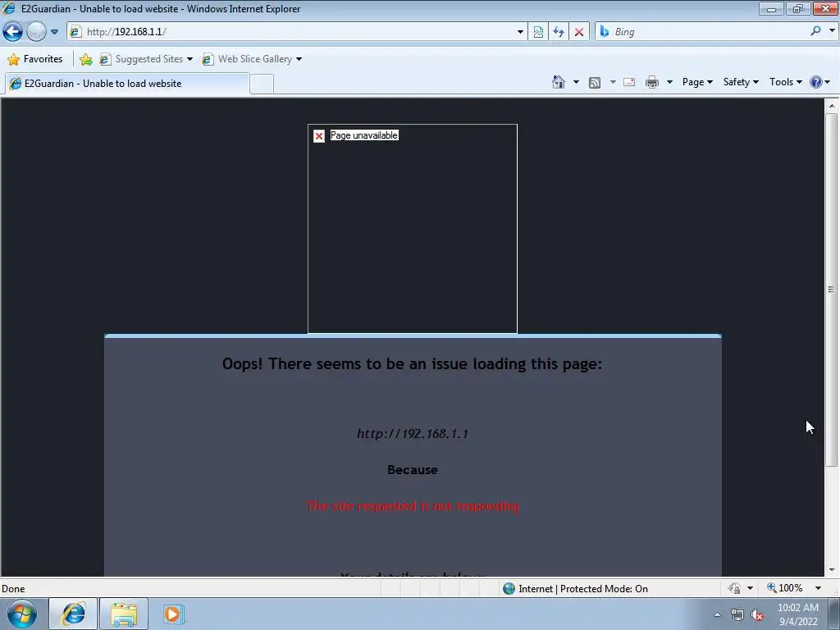Click the broken Page unavailable image
The image size is (840, 630).
(413, 229)
